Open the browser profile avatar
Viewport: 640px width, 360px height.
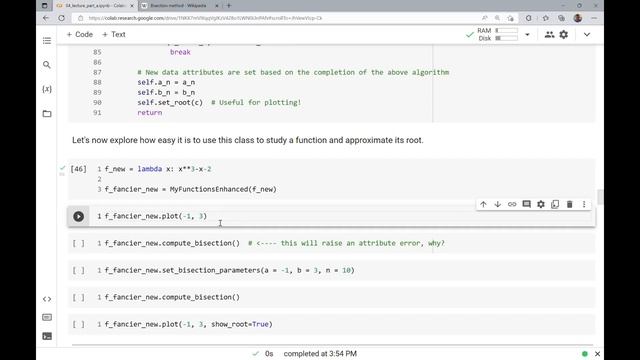click(x=578, y=18)
